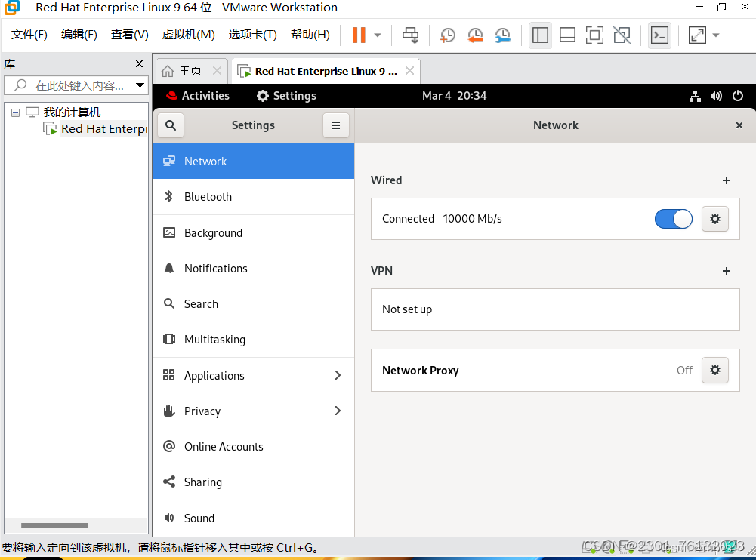Select Red Hat Enterprise VM in library tree

(x=97, y=128)
